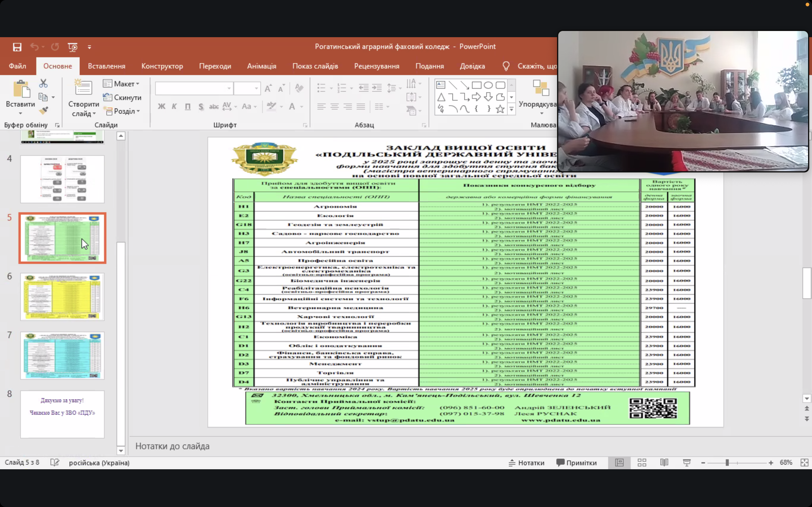Expand the shapes gallery more arrow
Image resolution: width=812 pixels, height=507 pixels.
(511, 109)
